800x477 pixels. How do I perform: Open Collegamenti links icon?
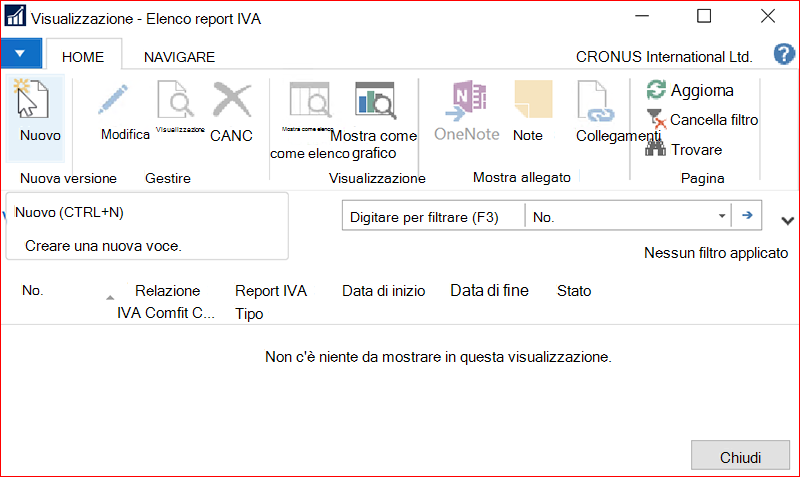pos(596,101)
